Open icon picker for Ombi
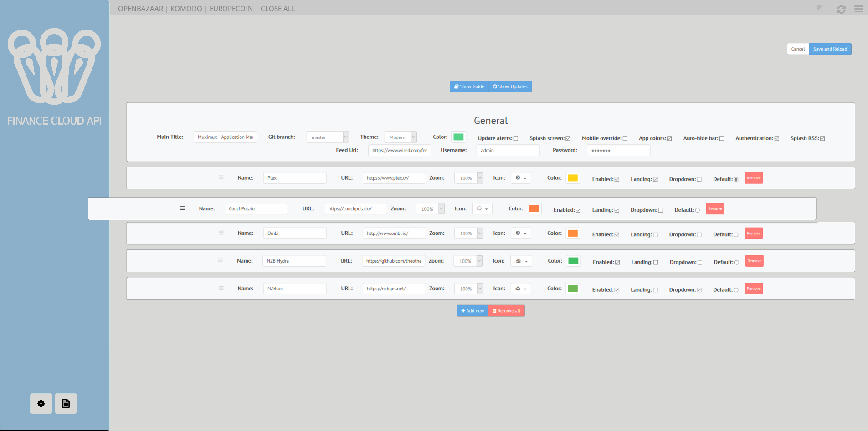 tap(521, 233)
